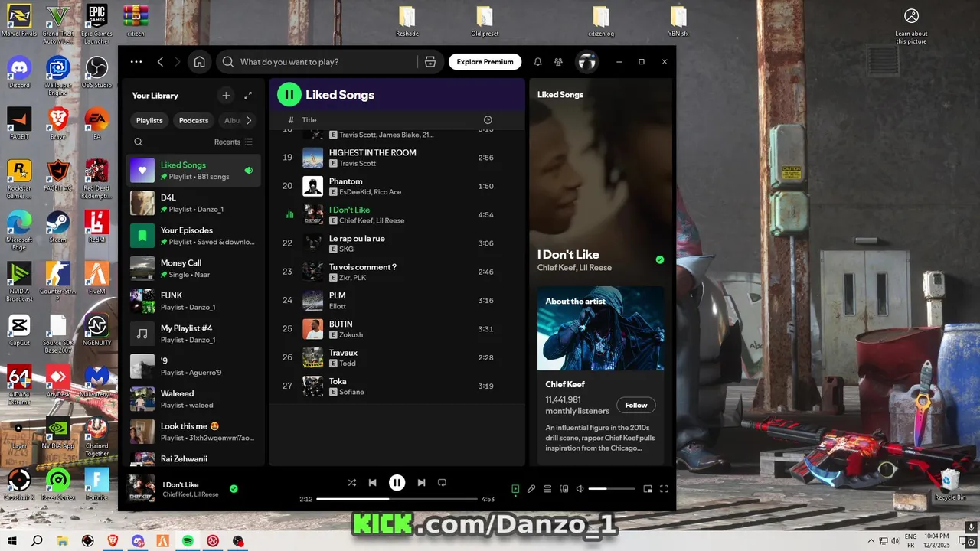Open Connect to a device
The width and height of the screenshot is (980, 551).
coord(564,488)
